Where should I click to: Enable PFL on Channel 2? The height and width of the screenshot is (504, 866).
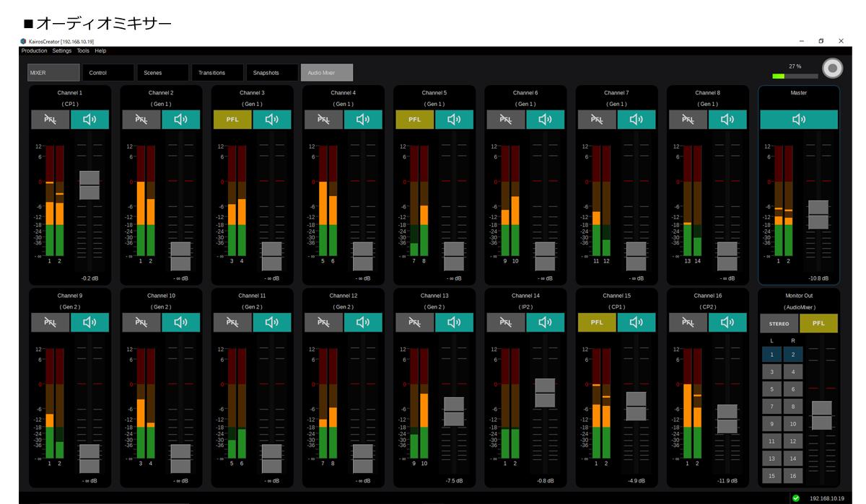pyautogui.click(x=141, y=120)
